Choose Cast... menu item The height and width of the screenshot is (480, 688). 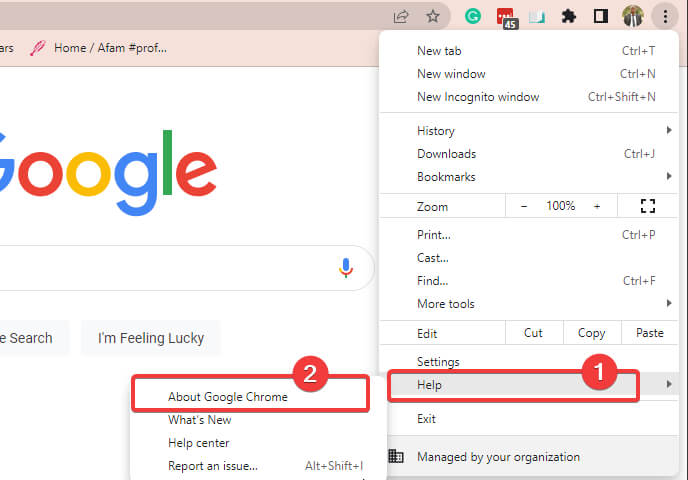pos(529,258)
